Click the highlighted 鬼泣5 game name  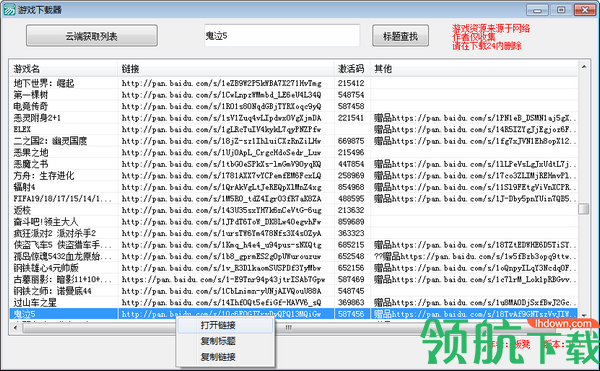(24, 314)
